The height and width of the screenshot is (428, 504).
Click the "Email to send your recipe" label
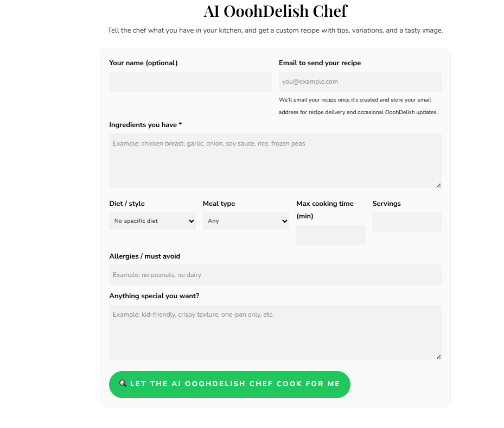[x=320, y=63]
